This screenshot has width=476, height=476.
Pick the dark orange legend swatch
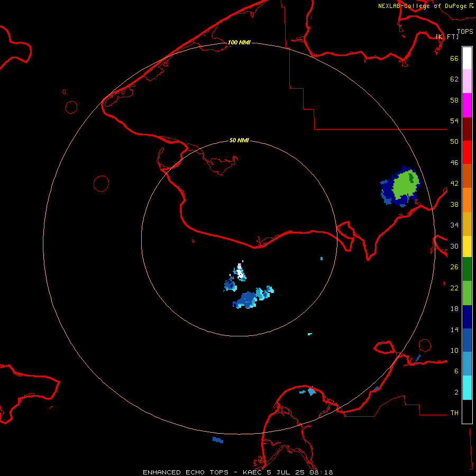(x=467, y=176)
